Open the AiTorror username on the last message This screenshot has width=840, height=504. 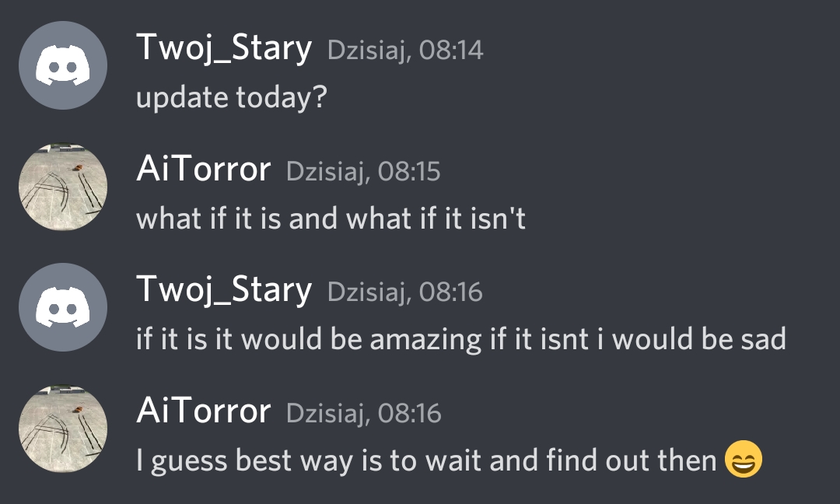[x=204, y=411]
